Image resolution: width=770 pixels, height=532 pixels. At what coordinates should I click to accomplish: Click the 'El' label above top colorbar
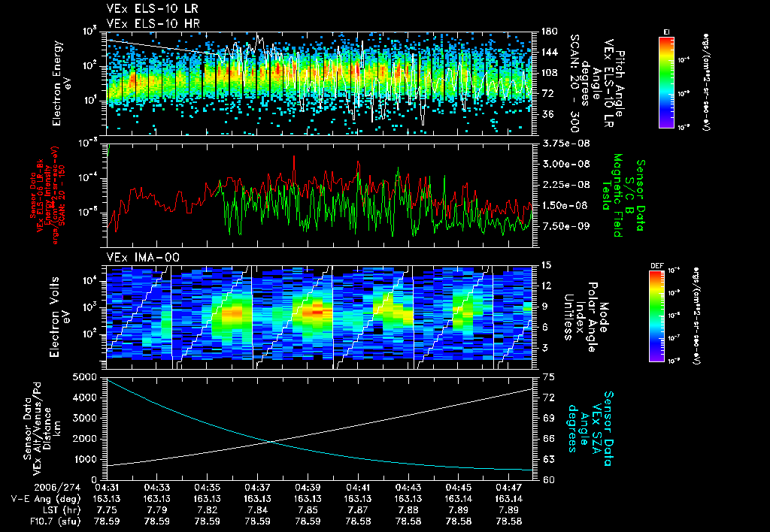[x=666, y=32]
